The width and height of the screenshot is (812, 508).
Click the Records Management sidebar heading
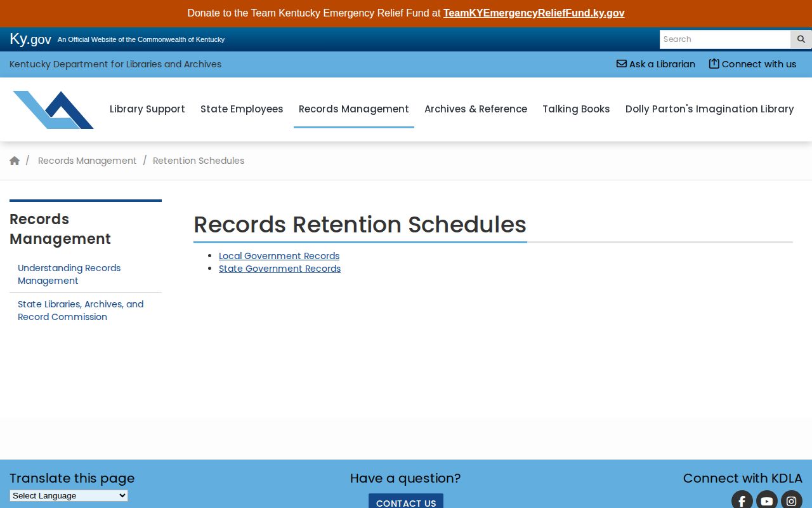[x=60, y=229]
